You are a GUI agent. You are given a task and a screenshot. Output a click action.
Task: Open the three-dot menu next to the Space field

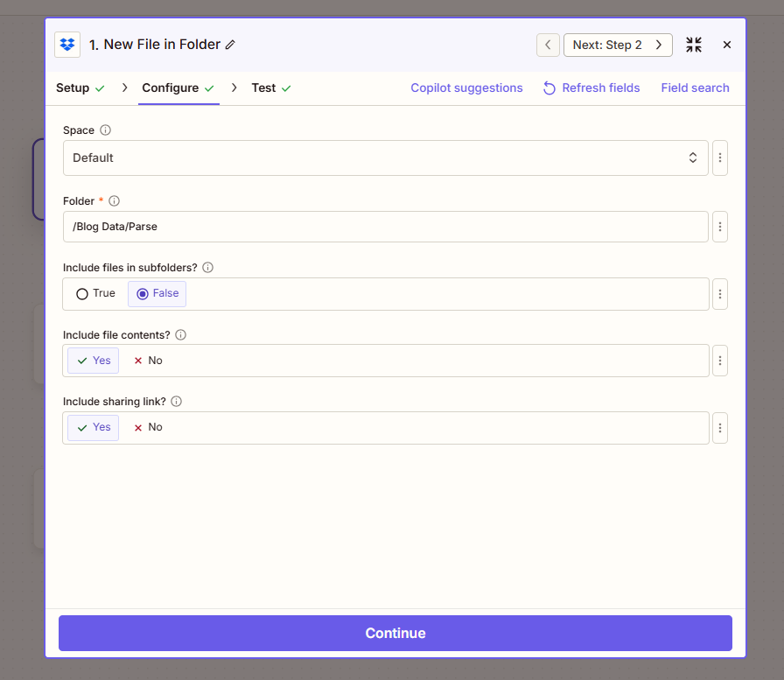click(720, 158)
